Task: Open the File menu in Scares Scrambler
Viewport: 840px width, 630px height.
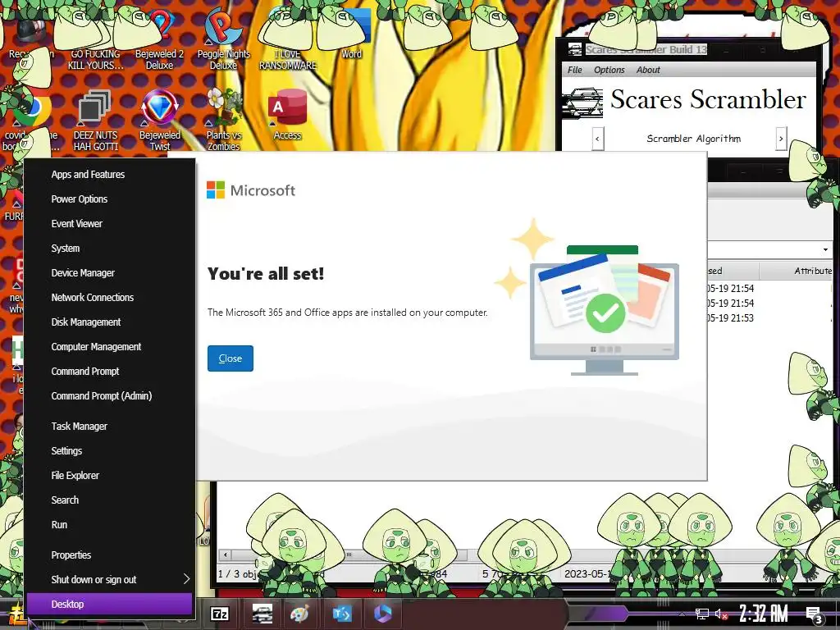Action: [575, 70]
